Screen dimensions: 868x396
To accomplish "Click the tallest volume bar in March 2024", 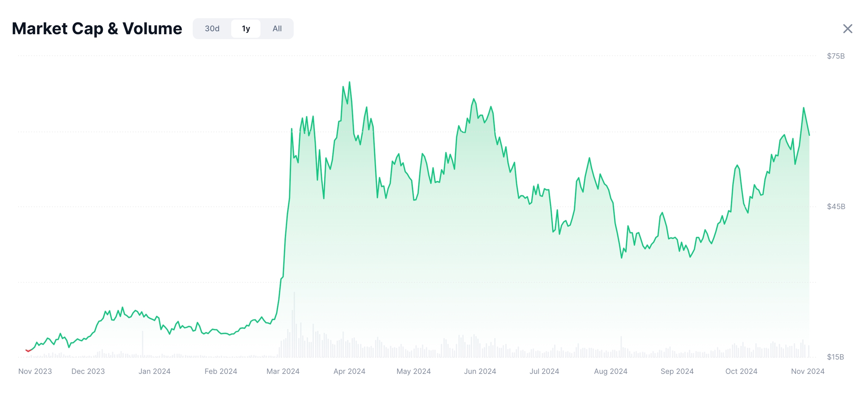I will (x=294, y=324).
